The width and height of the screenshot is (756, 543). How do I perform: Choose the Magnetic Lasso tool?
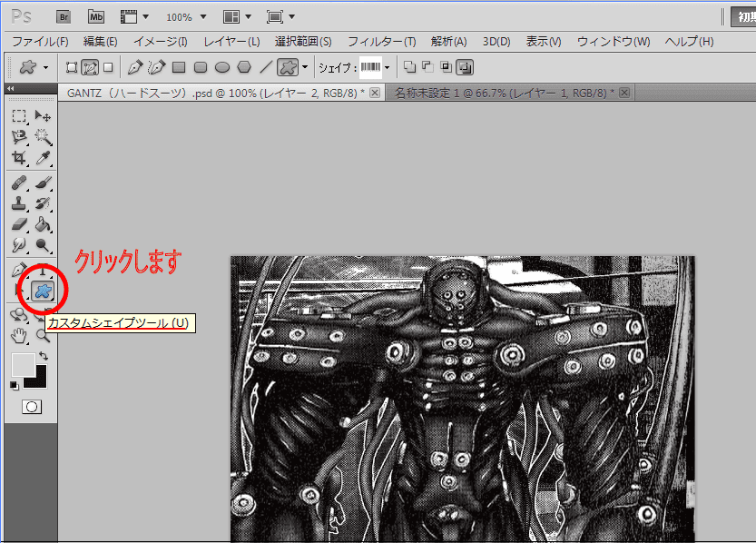[19, 137]
